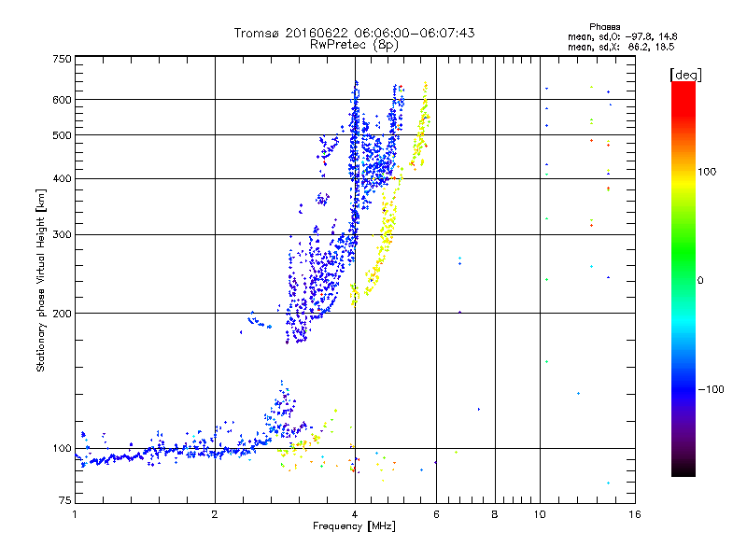747x560 pixels.
Task: Click the 'Frequency [MHz]' axis label
Action: [354, 526]
